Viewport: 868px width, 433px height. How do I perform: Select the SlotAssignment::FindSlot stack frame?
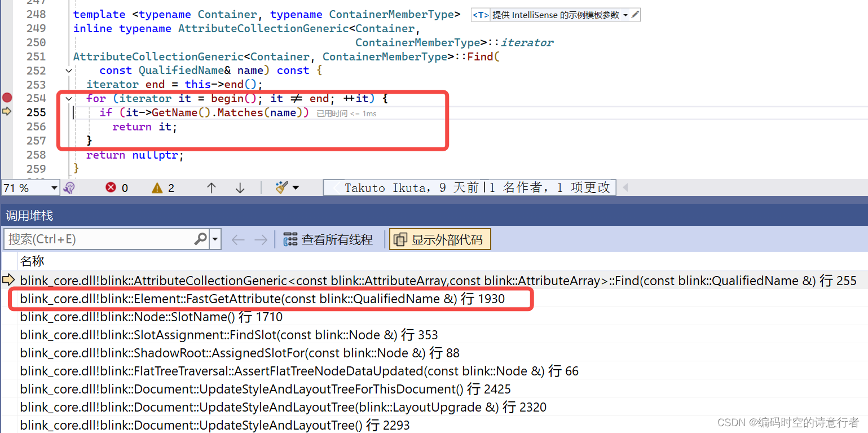tap(229, 335)
